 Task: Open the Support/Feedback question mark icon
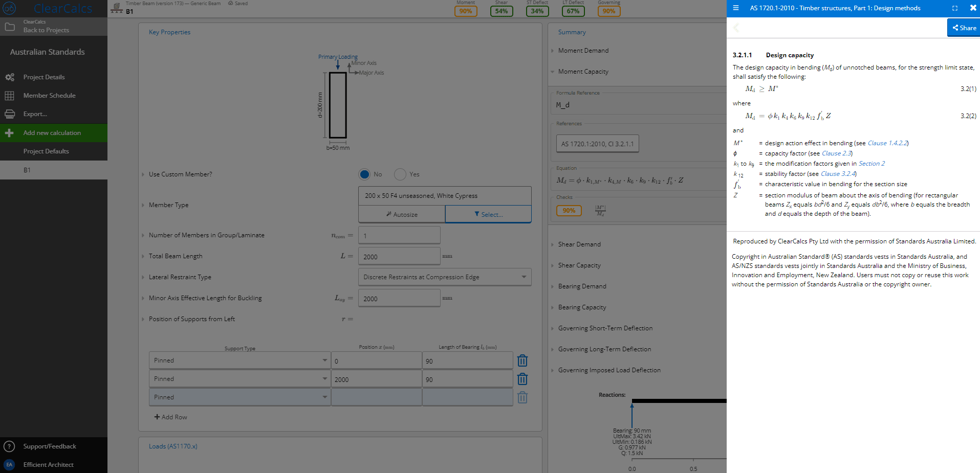pos(9,446)
